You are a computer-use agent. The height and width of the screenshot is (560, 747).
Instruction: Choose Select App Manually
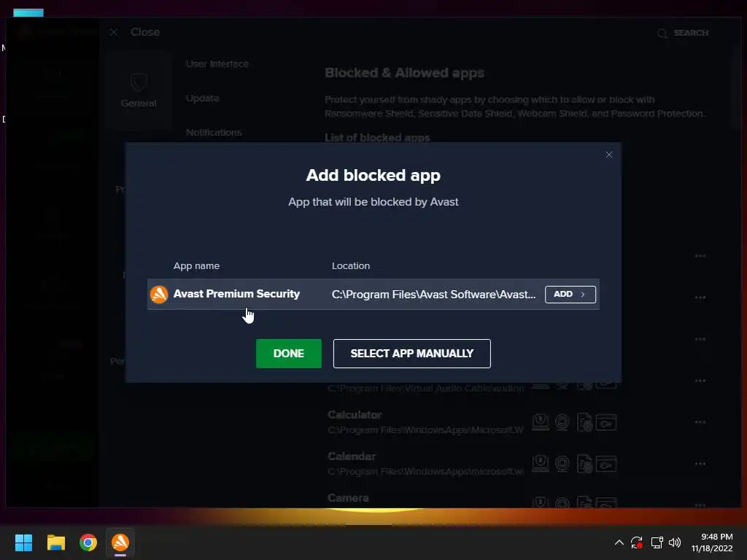[412, 354]
